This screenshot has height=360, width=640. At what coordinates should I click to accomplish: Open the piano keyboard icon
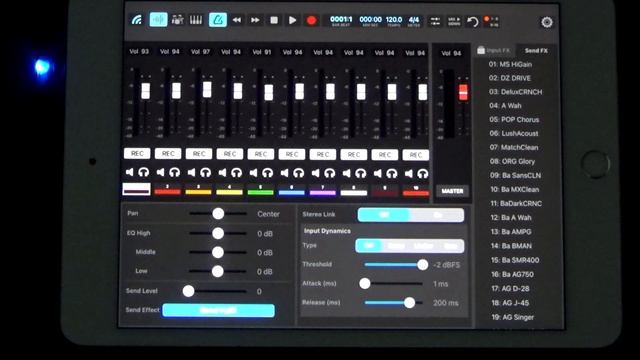196,20
